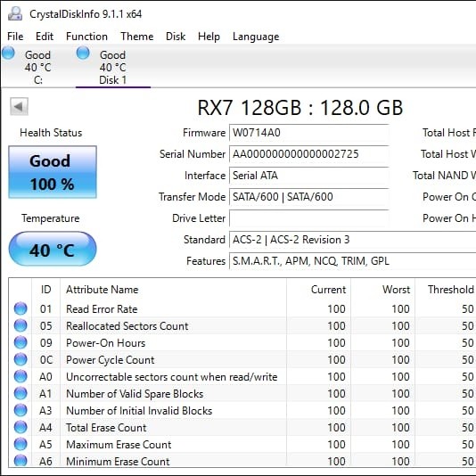Open the Theme menu
The image size is (476, 476).
point(137,37)
